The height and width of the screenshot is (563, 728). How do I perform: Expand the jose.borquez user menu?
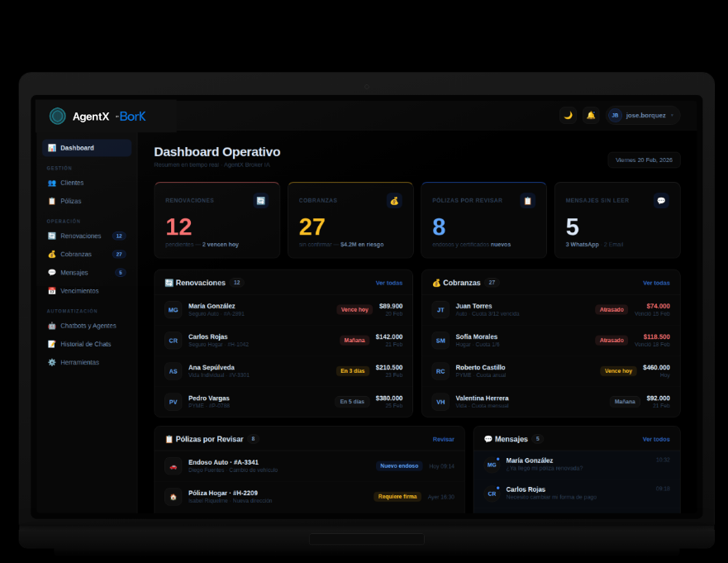point(642,115)
